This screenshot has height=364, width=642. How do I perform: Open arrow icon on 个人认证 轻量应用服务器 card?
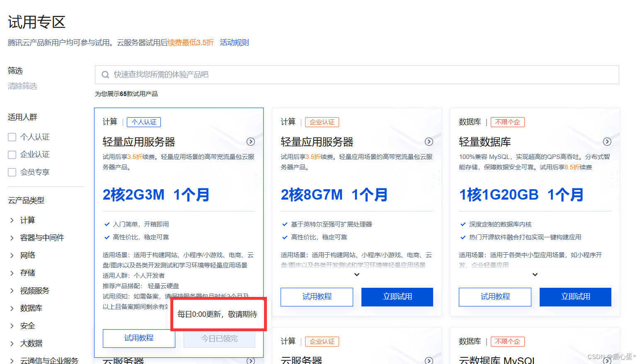251,142
